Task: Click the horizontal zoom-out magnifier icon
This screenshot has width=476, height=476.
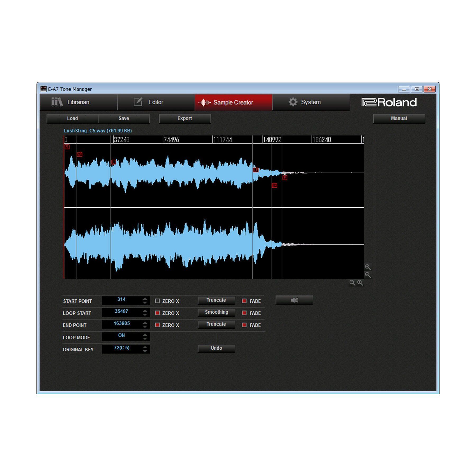Action: click(352, 283)
